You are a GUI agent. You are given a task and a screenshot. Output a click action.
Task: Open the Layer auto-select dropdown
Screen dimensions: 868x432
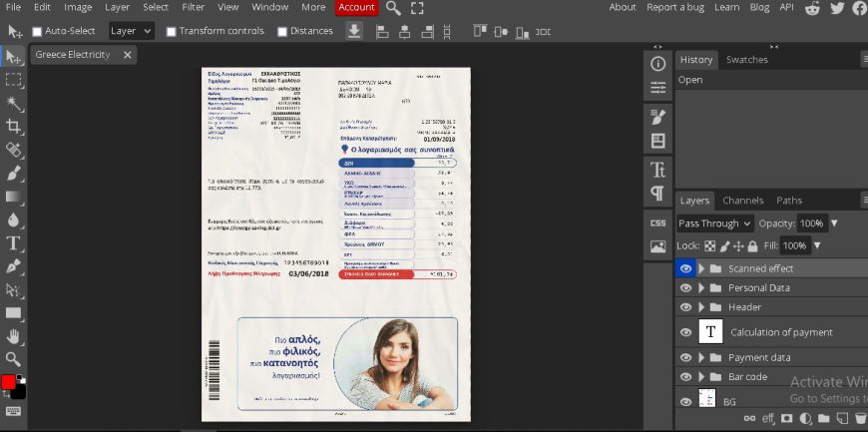pyautogui.click(x=131, y=31)
